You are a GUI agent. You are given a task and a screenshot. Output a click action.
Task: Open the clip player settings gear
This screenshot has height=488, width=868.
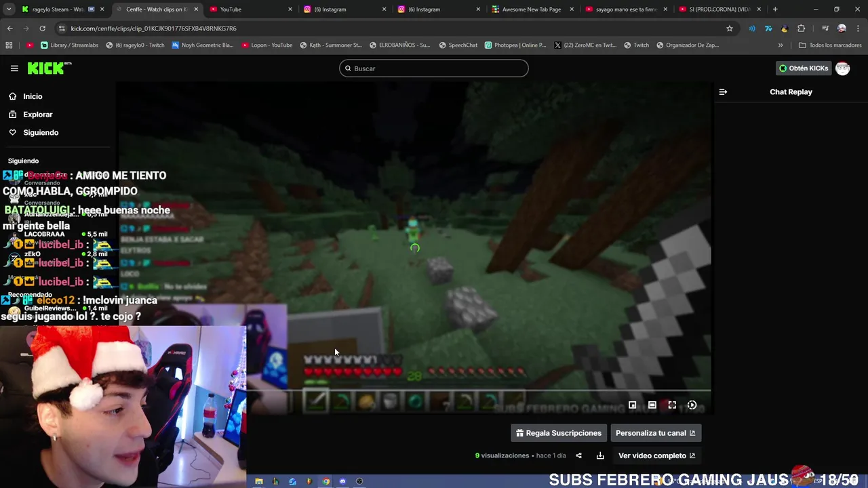(692, 405)
